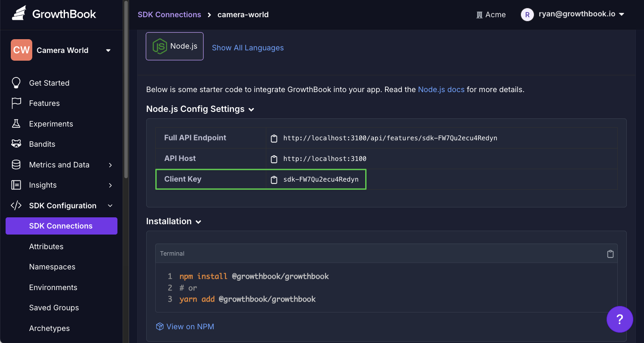
Task: Select the Node.js language button
Action: [x=175, y=46]
